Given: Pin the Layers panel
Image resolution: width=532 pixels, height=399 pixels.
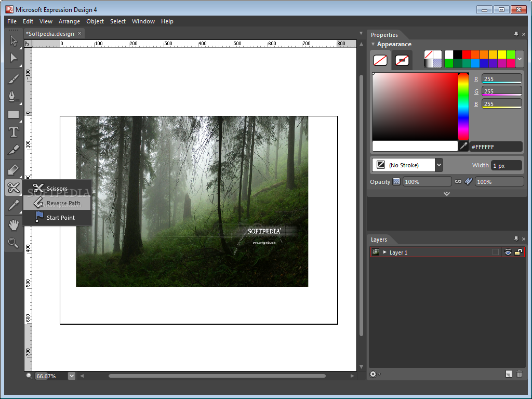Looking at the screenshot, I should pos(516,238).
